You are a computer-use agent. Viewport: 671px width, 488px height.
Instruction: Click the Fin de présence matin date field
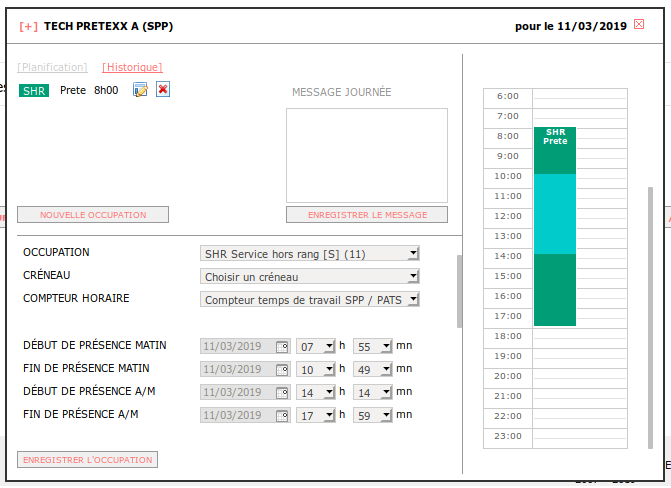(245, 369)
